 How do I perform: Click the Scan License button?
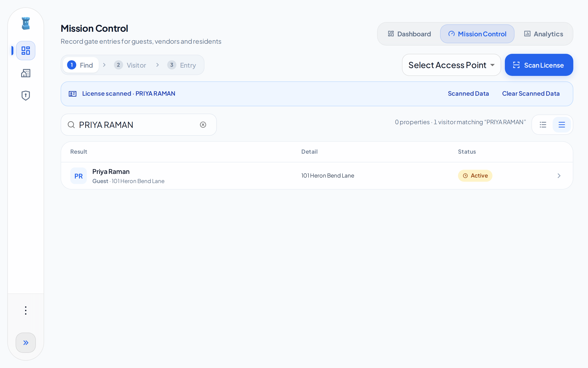(x=539, y=65)
